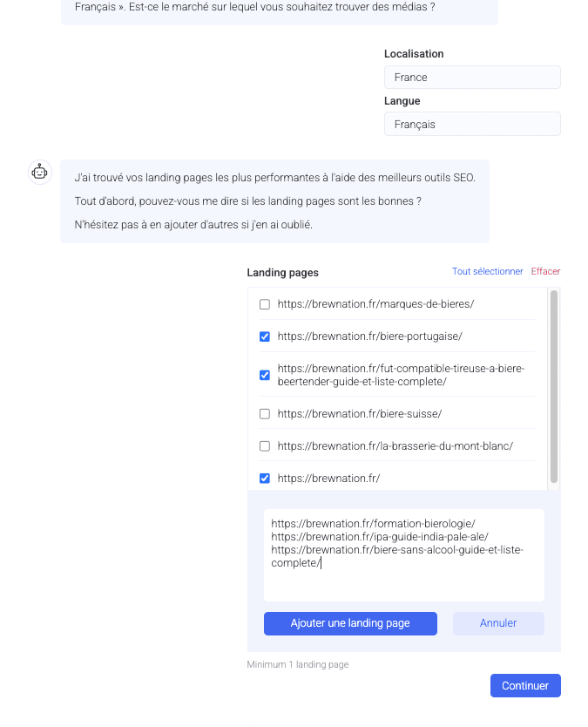Select the la-brasserie-du-mont-blanc URL label
This screenshot has height=727, width=588.
395,445
